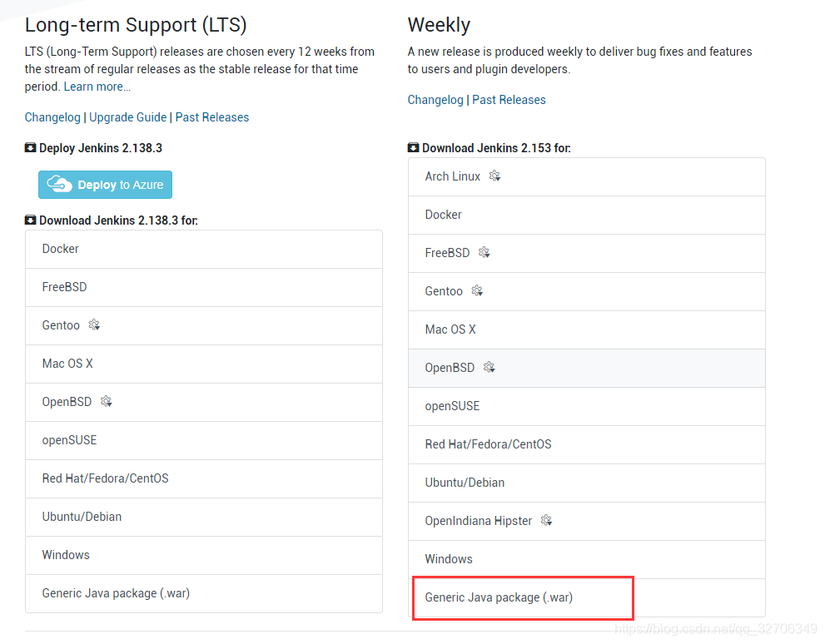This screenshot has width=825, height=644.
Task: Choose Red Hat/Fedora/CentOS in the LTS list
Action: [204, 479]
